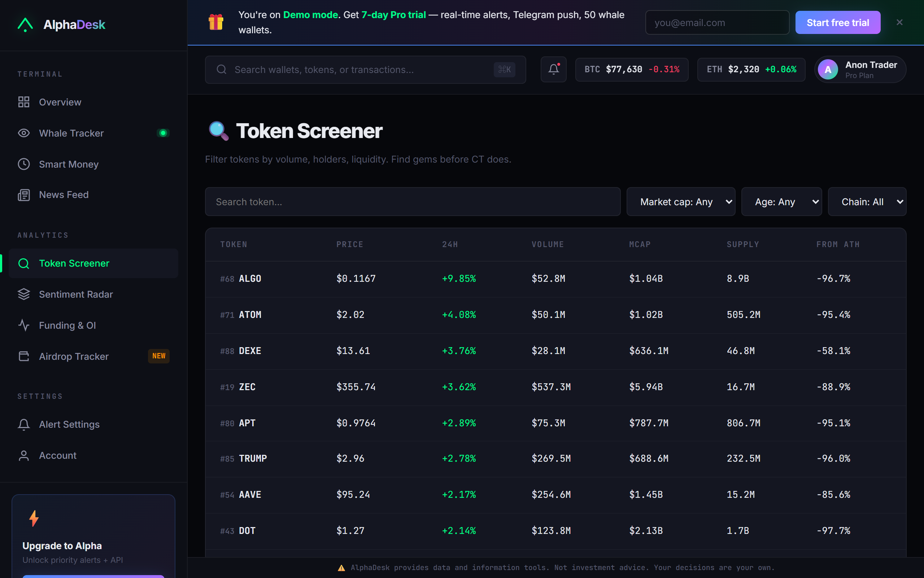Click Upgrade to Alpha card

(x=93, y=536)
